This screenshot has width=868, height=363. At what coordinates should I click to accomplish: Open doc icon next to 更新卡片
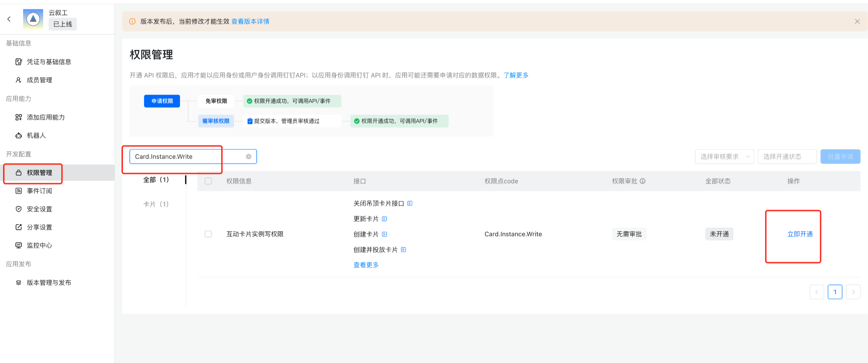click(384, 219)
